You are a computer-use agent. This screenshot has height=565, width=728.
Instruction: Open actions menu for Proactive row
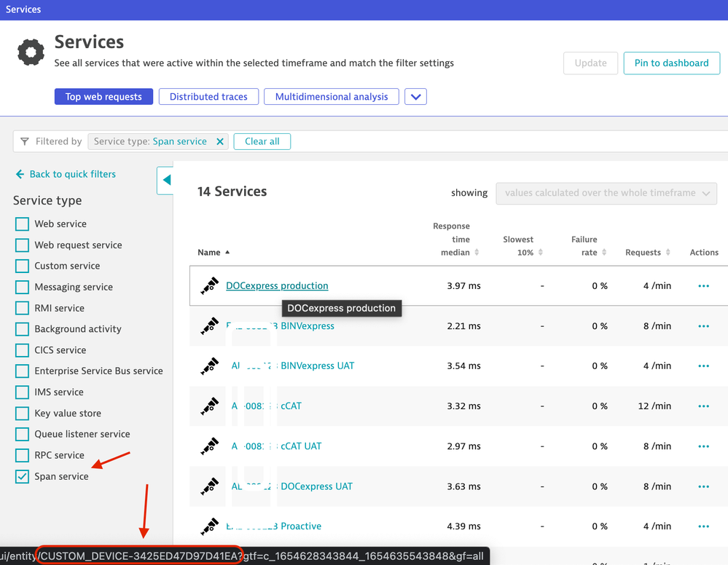point(703,526)
